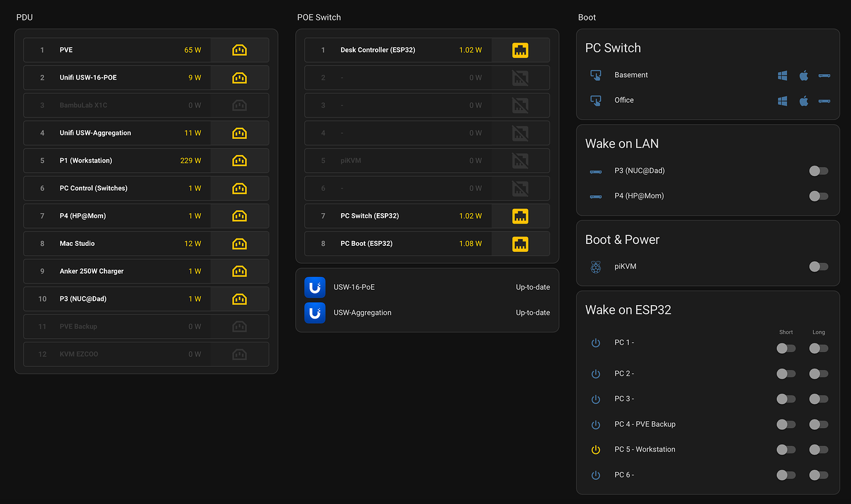Open the Mac Studio 12 W power reading
This screenshot has height=504, width=851.
(x=193, y=244)
